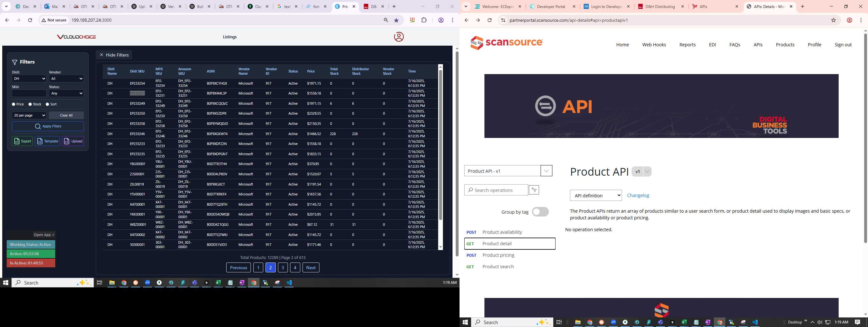Viewport: 868px width, 327px height.
Task: Click ASIN B0F9XCYHGX in first row
Action: [x=217, y=83]
